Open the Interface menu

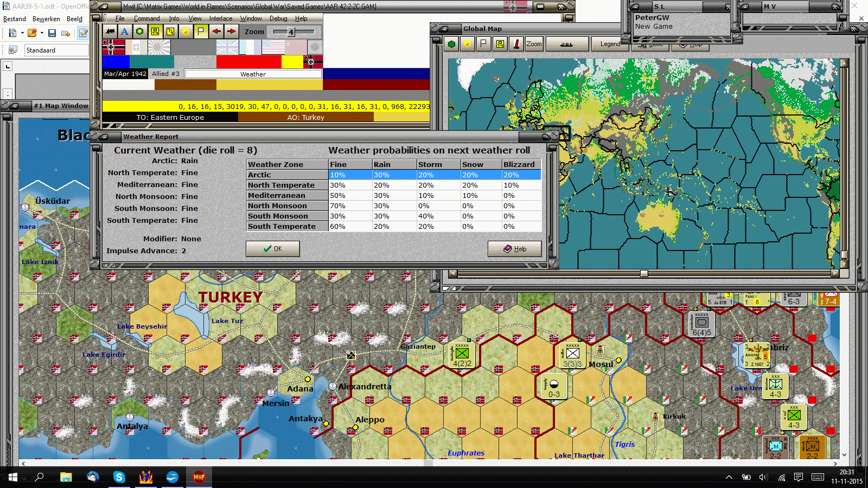click(x=221, y=18)
